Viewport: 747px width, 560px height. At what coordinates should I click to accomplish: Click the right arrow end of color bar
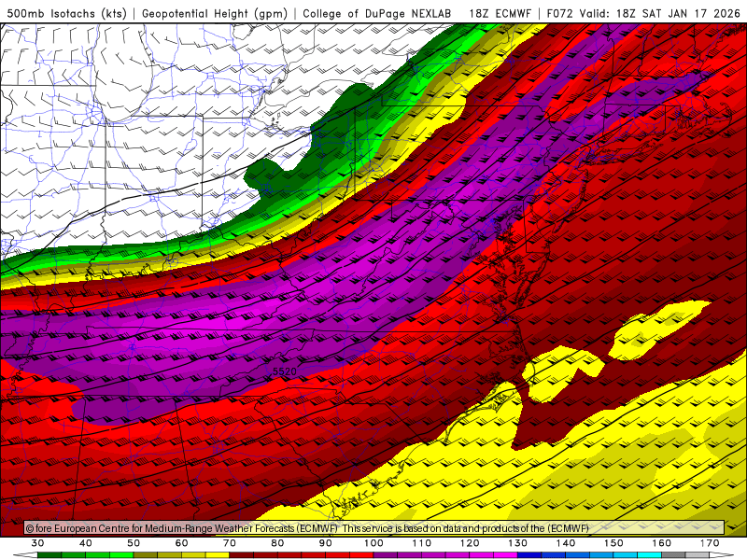[x=722, y=555]
